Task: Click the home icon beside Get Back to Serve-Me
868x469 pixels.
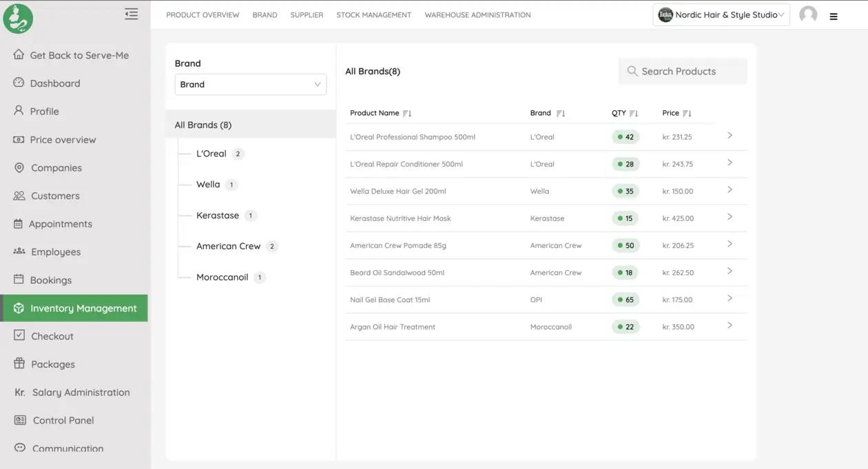Action: click(19, 54)
